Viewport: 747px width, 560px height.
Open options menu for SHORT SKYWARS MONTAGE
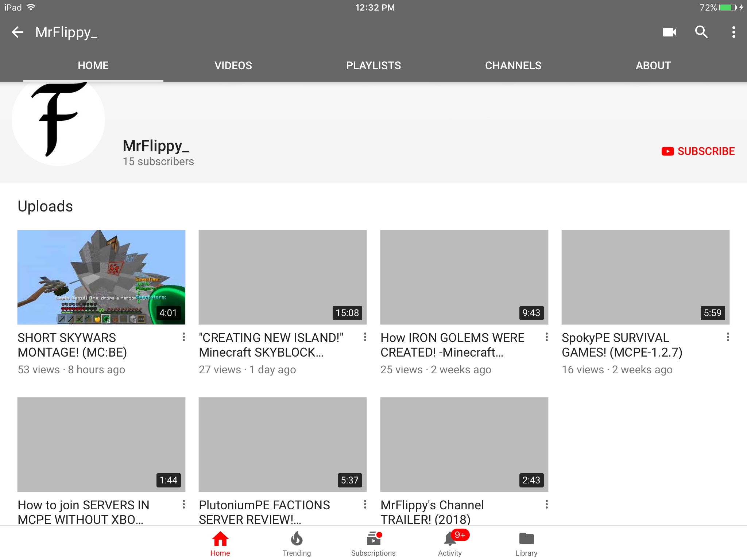[x=184, y=337]
